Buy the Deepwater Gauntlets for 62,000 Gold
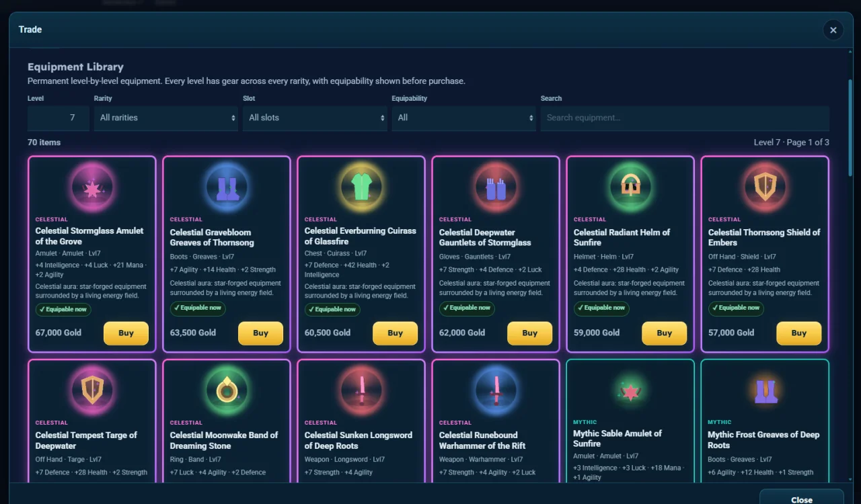 pos(529,333)
